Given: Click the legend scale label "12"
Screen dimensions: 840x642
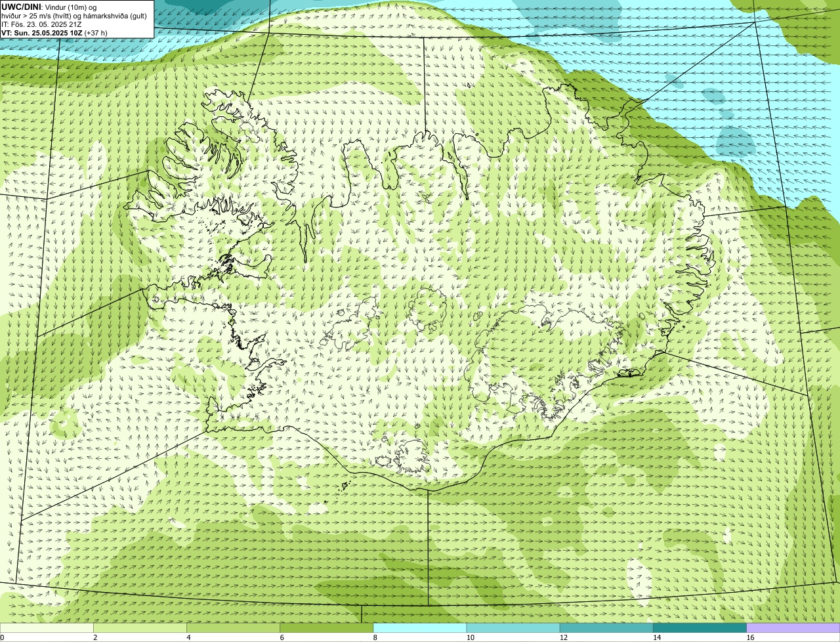Looking at the screenshot, I should tap(564, 637).
